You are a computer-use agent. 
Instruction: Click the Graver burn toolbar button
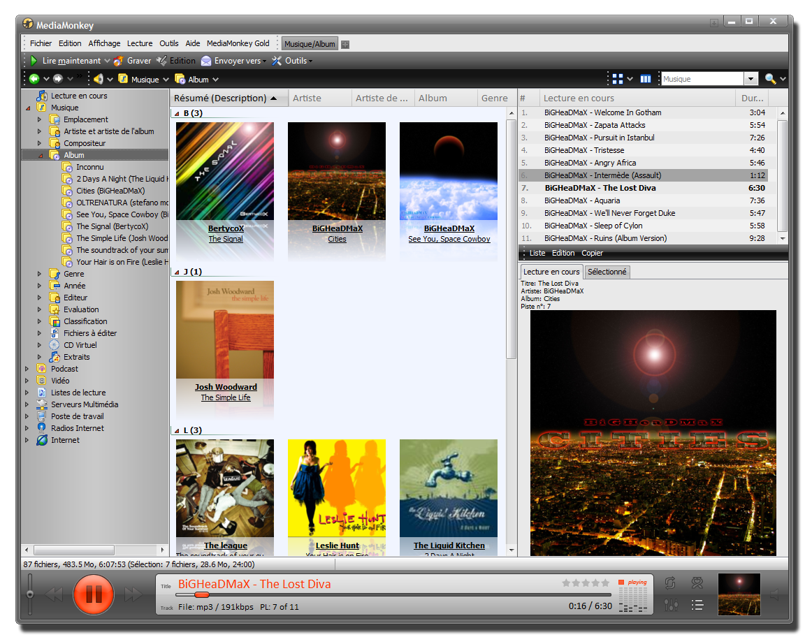[x=132, y=61]
